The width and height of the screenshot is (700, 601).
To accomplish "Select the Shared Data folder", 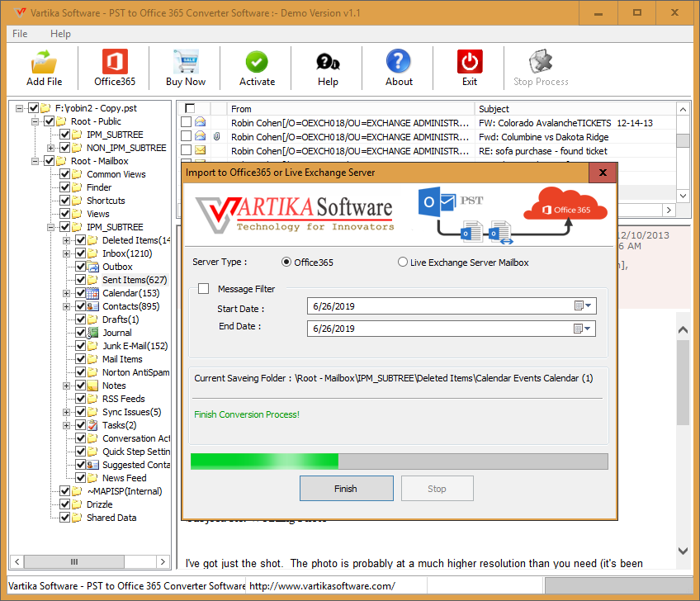I will click(x=111, y=518).
